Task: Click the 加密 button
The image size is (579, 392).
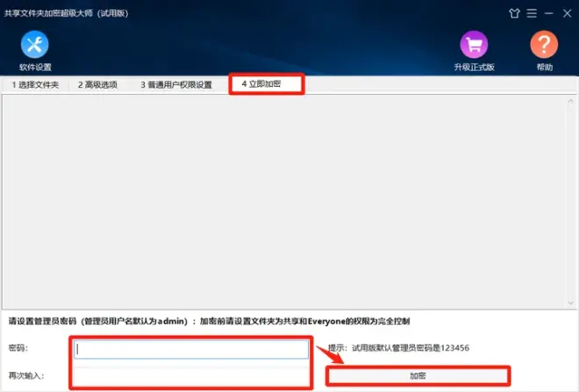Action: pyautogui.click(x=418, y=376)
